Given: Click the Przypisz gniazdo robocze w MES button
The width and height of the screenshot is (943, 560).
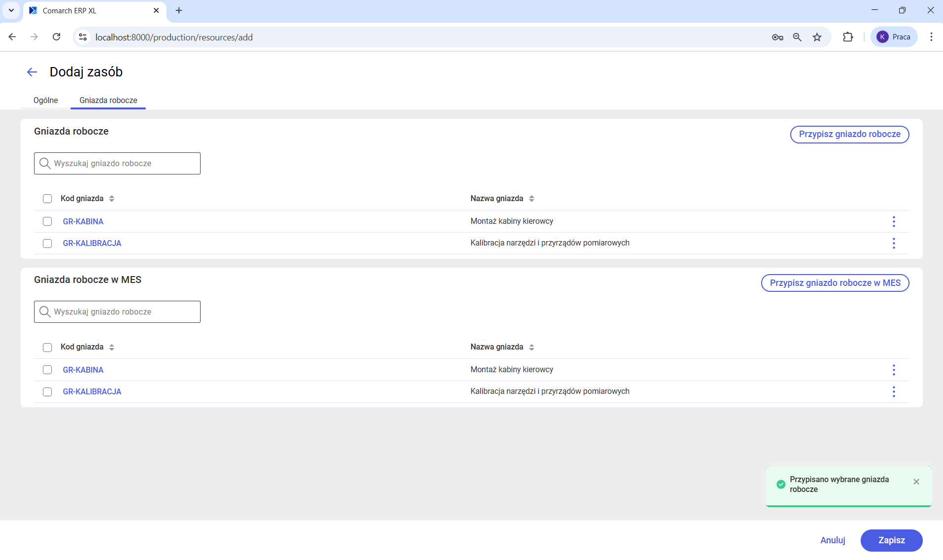Looking at the screenshot, I should point(835,283).
